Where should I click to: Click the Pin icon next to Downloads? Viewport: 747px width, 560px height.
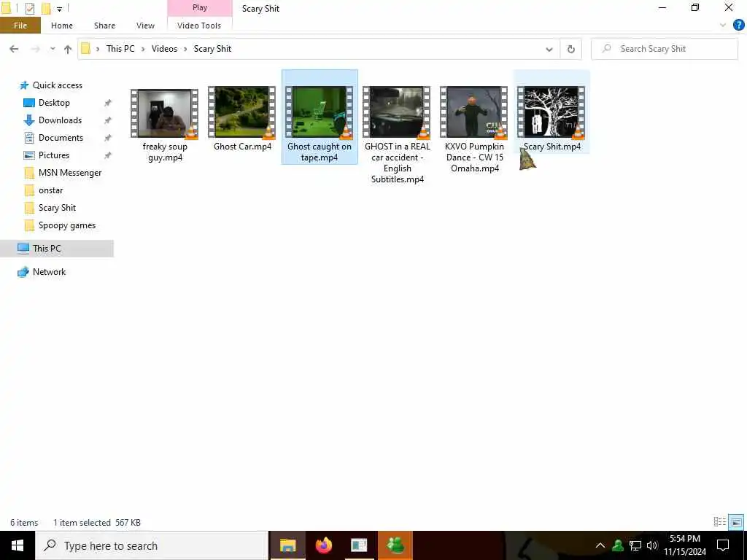pos(108,120)
